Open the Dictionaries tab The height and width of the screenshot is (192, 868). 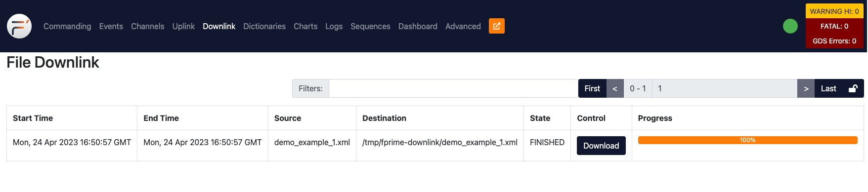pos(264,26)
